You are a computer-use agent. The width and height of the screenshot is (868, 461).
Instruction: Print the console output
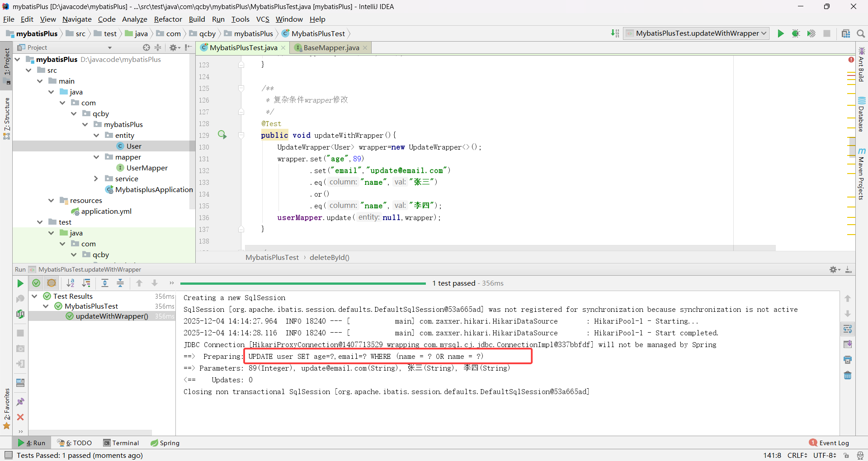point(848,360)
